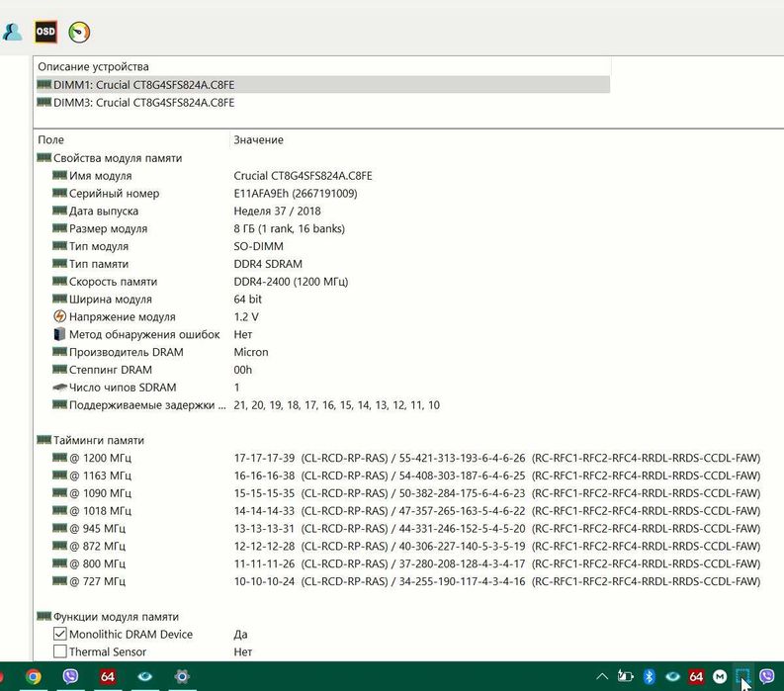The image size is (784, 691).
Task: Select the @ 1018 МГц timing row
Action: point(406,511)
